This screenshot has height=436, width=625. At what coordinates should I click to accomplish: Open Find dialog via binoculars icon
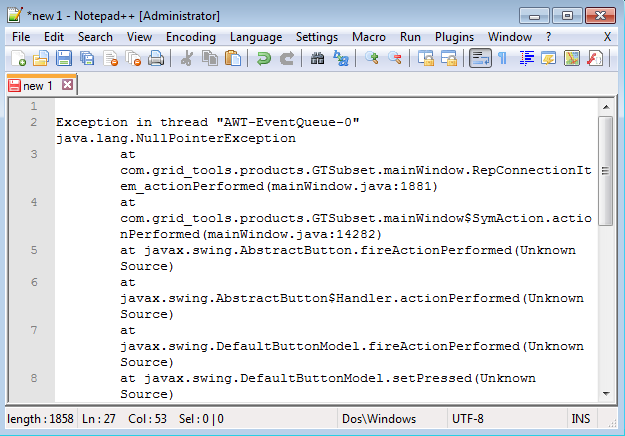point(317,59)
